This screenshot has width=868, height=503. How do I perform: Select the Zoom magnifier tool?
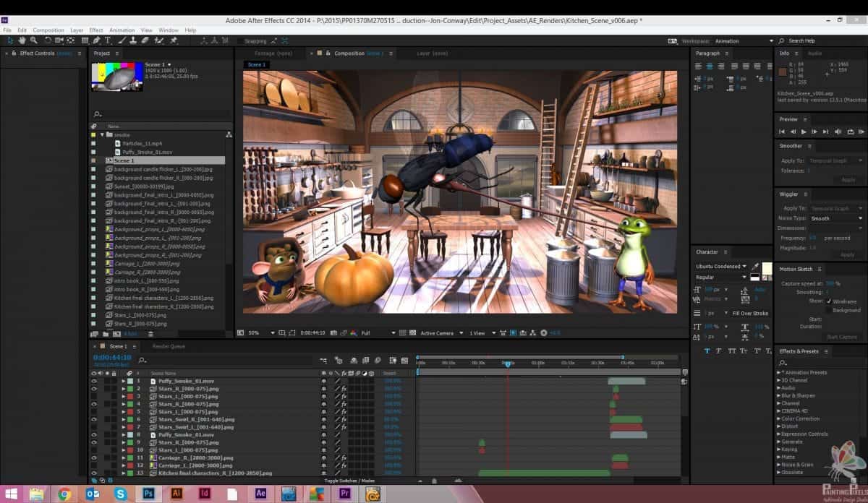[x=34, y=41]
